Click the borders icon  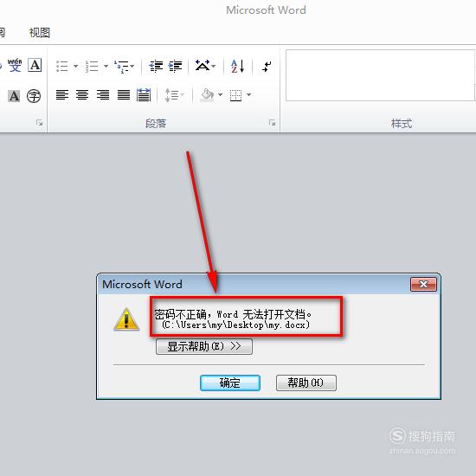click(236, 95)
